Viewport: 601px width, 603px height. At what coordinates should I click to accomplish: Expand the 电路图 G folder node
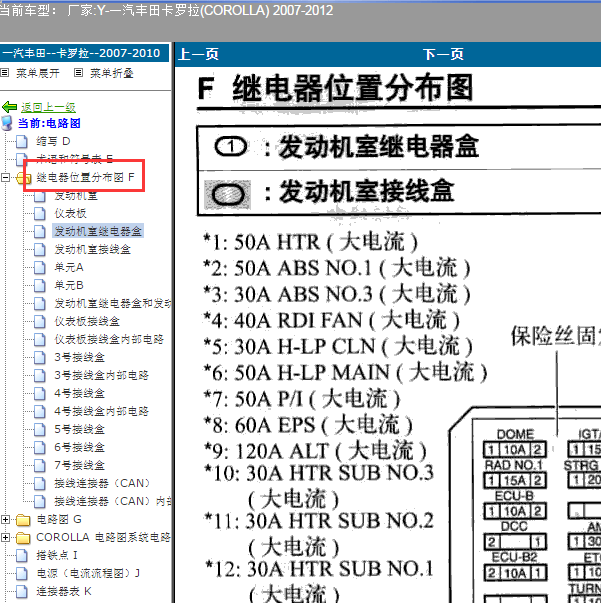point(5,520)
